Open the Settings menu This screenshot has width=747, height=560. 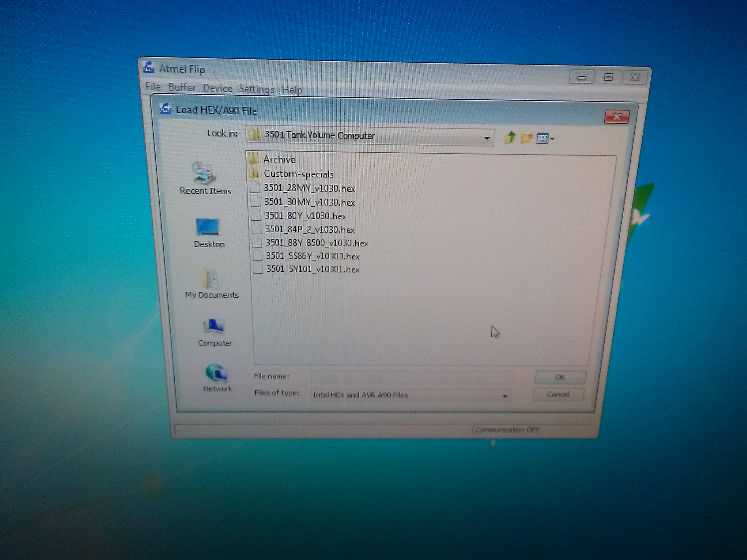click(256, 89)
